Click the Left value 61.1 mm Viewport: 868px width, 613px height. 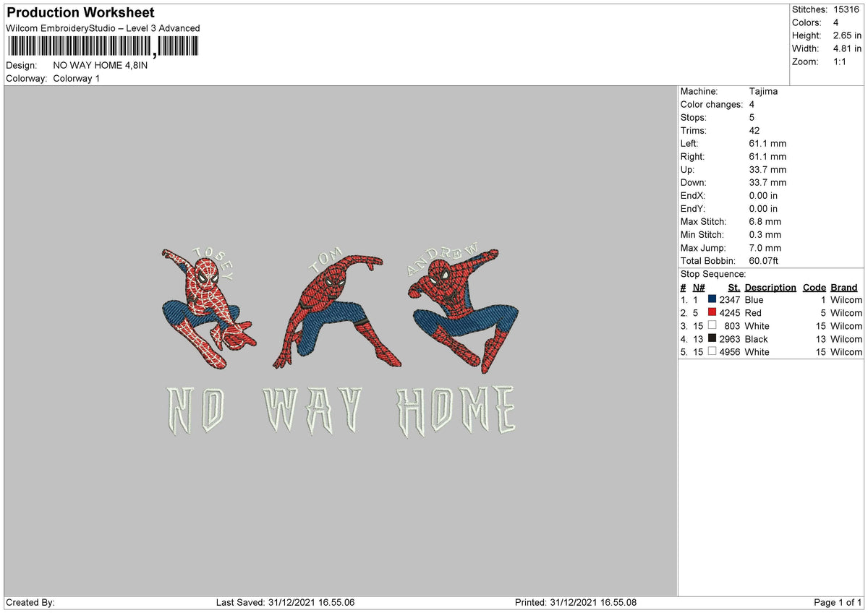point(767,143)
